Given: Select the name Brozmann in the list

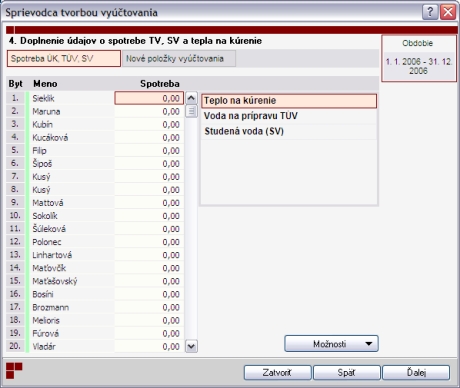Looking at the screenshot, I should pos(51,307).
